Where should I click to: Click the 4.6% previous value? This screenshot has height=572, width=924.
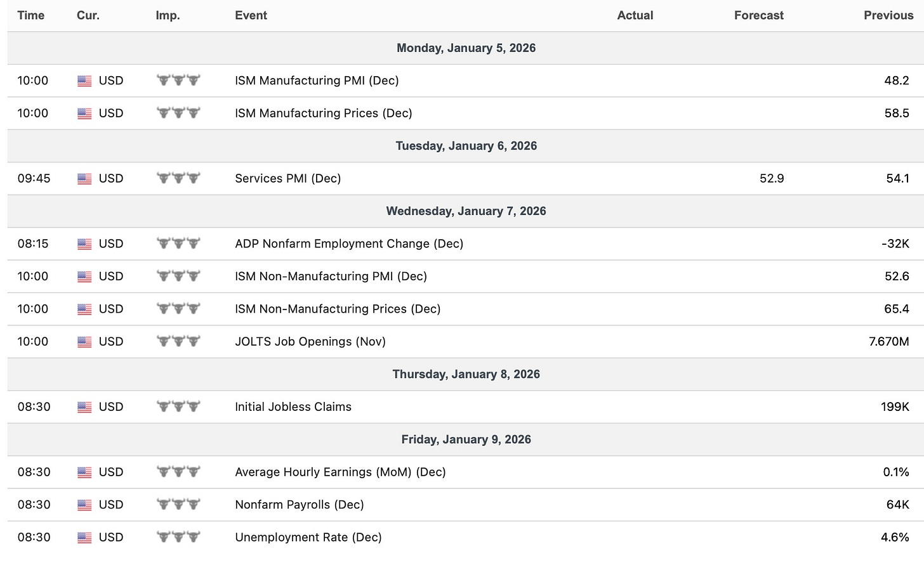[895, 537]
